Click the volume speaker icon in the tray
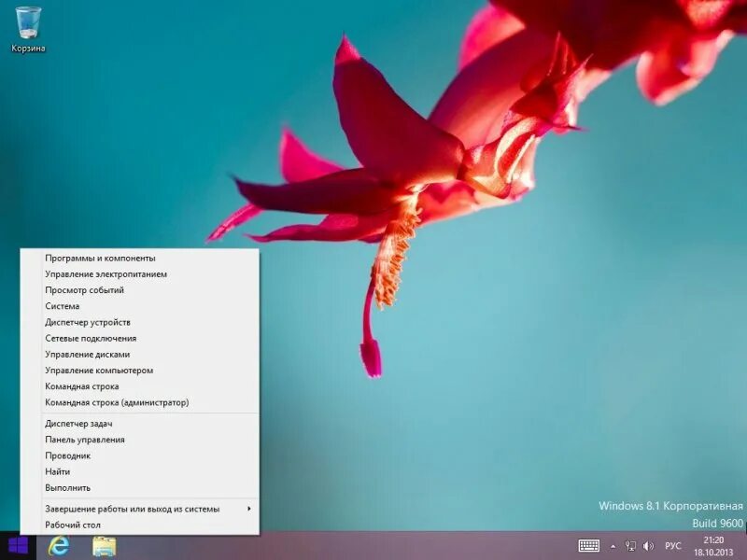The height and width of the screenshot is (560, 747). click(x=650, y=546)
